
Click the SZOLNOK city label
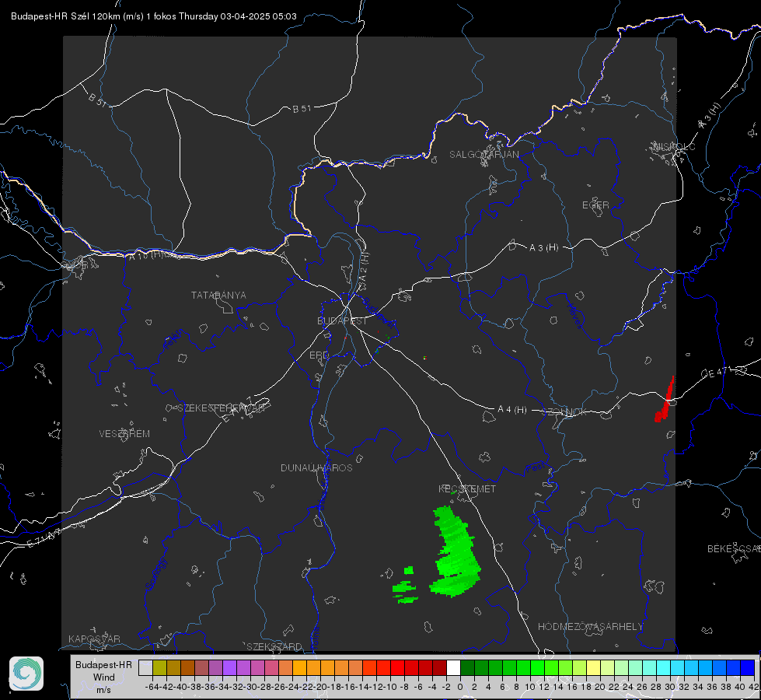564,412
